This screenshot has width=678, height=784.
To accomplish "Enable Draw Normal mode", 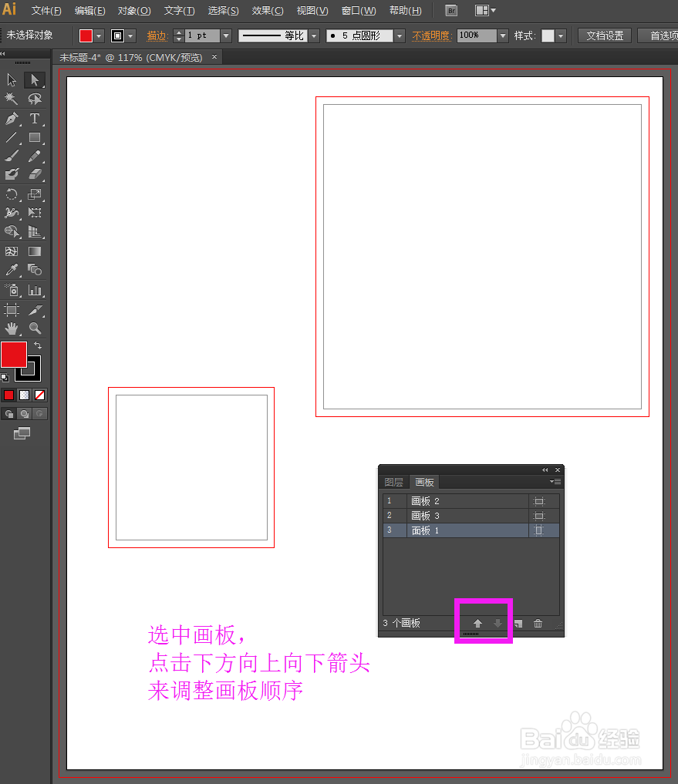I will click(x=9, y=413).
